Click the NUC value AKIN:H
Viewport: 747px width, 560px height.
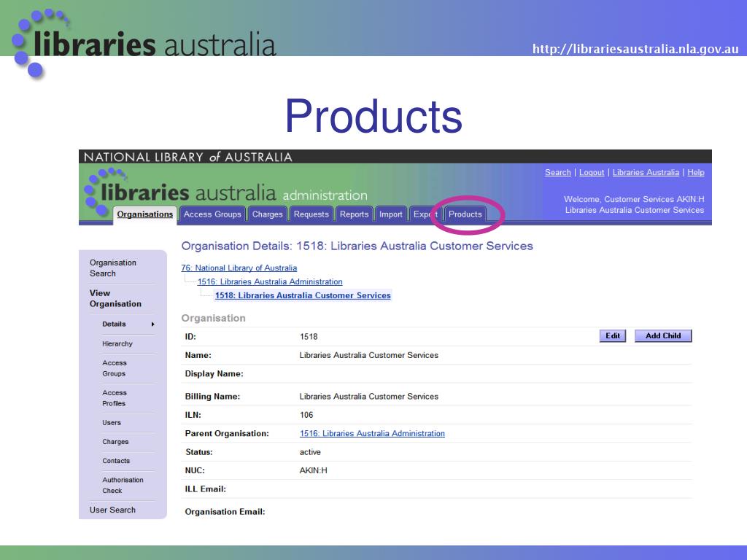314,470
